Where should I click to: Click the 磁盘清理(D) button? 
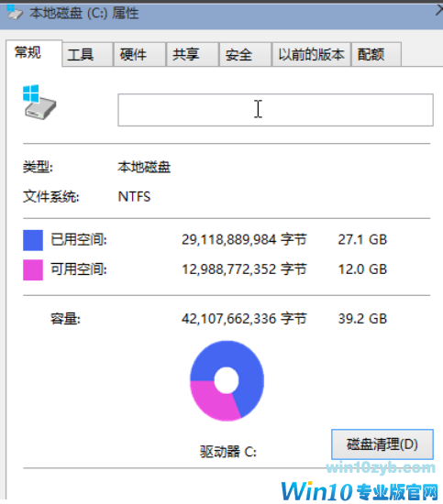point(382,444)
